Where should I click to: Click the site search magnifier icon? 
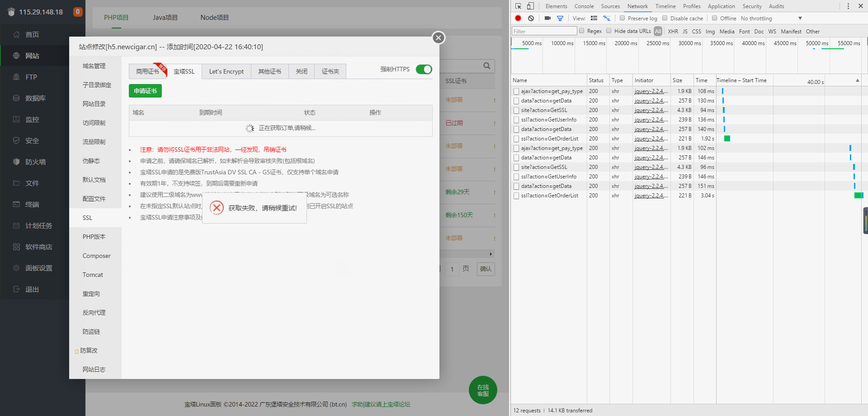486,66
